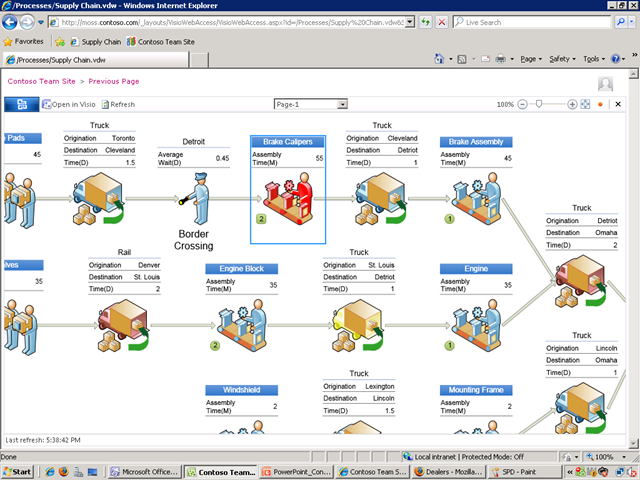Viewport: 640px width, 480px height.
Task: Click inside the Live Search input field
Action: click(531, 22)
